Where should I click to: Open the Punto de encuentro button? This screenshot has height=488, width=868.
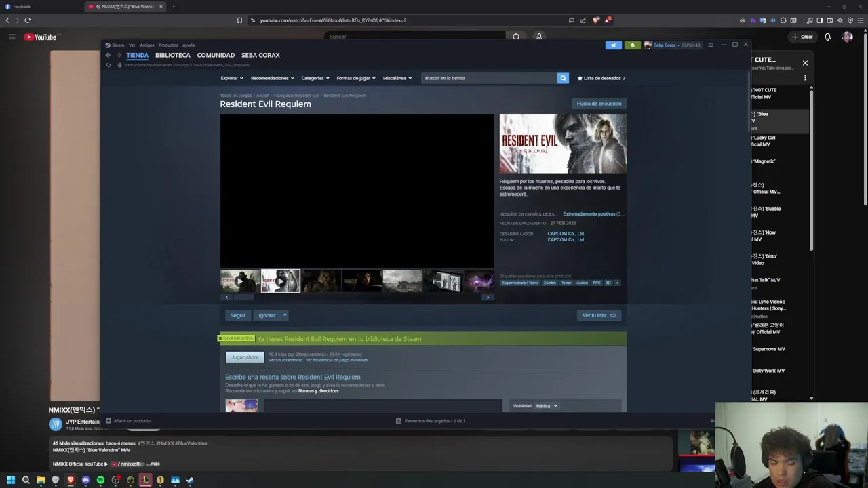coord(599,104)
